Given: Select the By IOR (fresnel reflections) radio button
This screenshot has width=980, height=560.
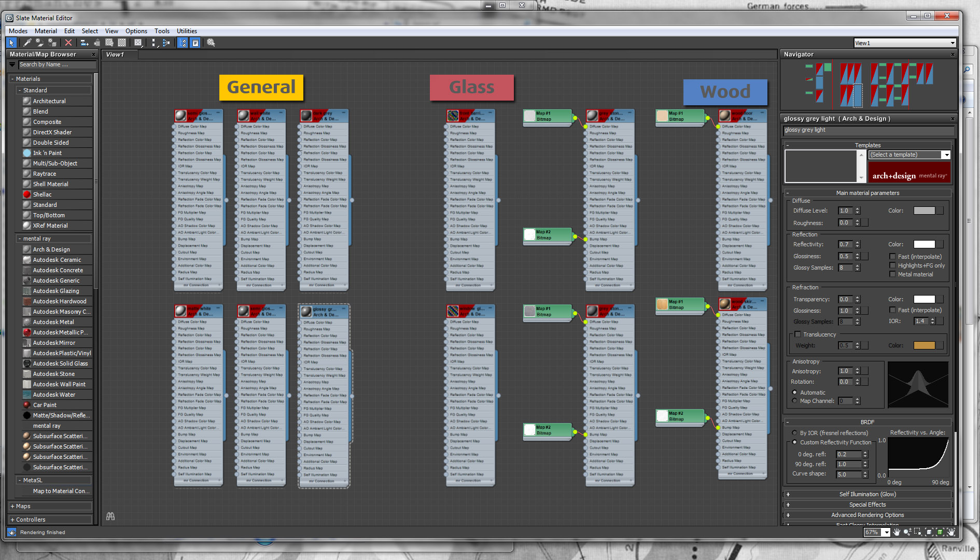Looking at the screenshot, I should 794,433.
